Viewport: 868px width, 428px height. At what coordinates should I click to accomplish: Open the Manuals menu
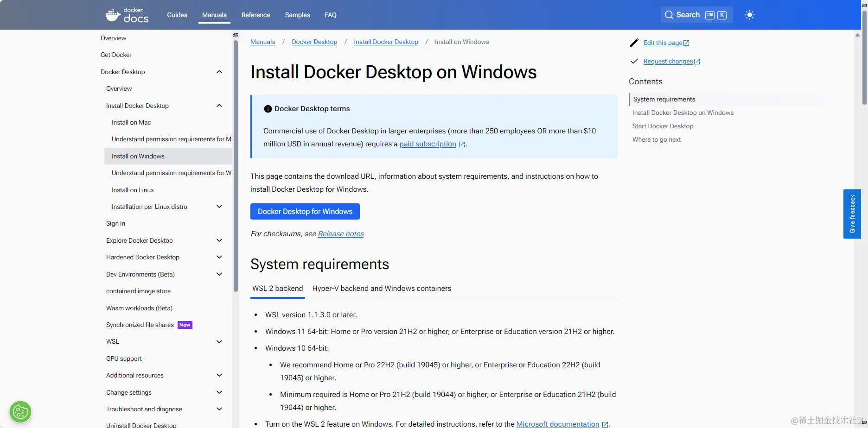[x=214, y=15]
